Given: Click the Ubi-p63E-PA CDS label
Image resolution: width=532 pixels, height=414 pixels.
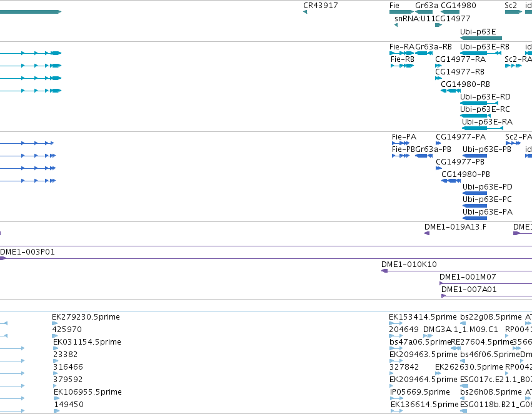Looking at the screenshot, I should click(x=488, y=213).
